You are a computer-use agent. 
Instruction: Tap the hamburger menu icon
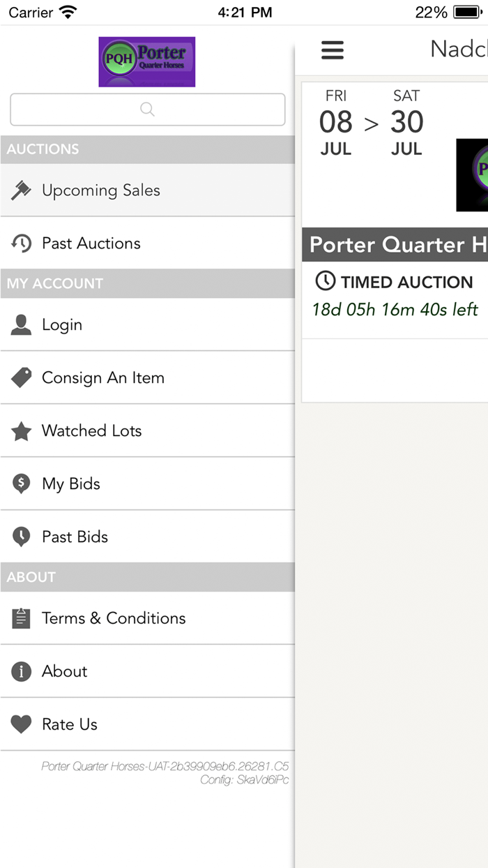click(x=333, y=50)
